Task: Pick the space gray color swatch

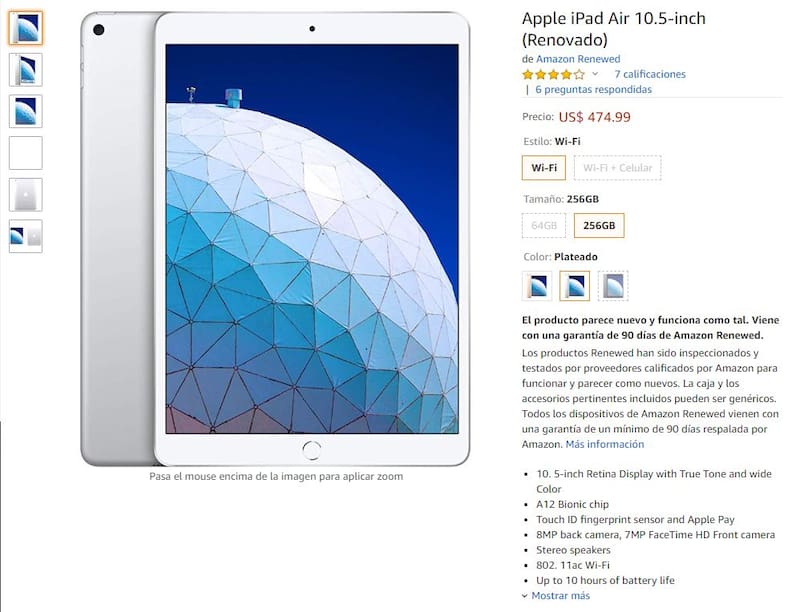Action: 613,286
